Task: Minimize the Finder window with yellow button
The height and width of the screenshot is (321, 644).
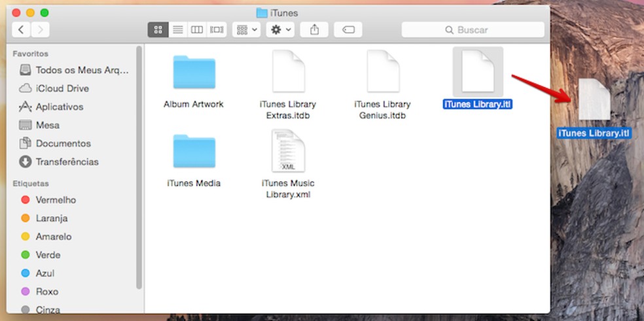Action: 30,12
